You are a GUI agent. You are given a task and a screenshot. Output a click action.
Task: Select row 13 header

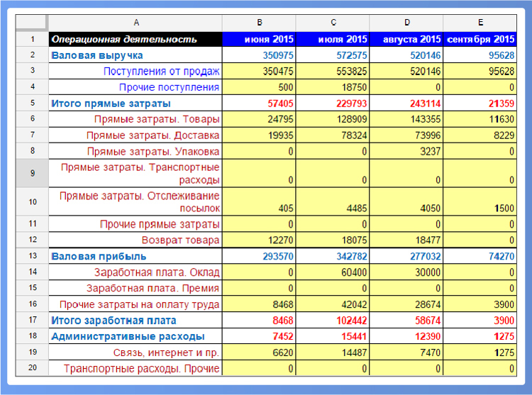32,255
